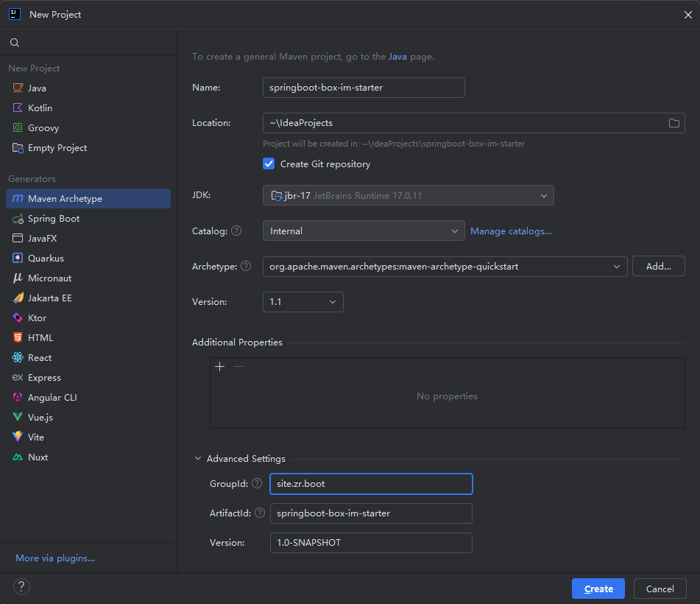The image size is (700, 604).
Task: Click the Nuxt mountain icon
Action: click(x=18, y=457)
